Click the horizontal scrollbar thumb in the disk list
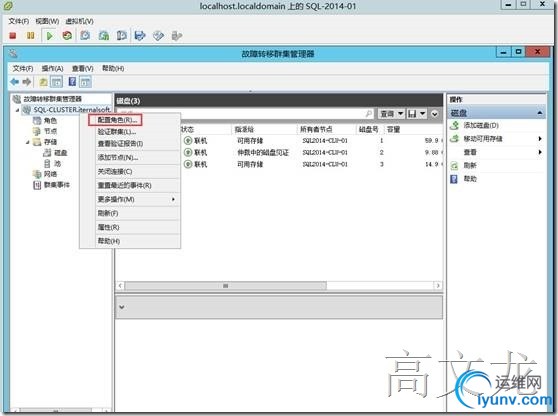 click(226, 286)
